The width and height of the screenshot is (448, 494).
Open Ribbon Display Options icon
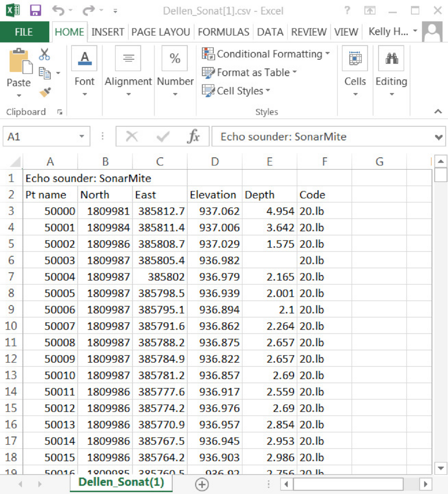pyautogui.click(x=370, y=11)
